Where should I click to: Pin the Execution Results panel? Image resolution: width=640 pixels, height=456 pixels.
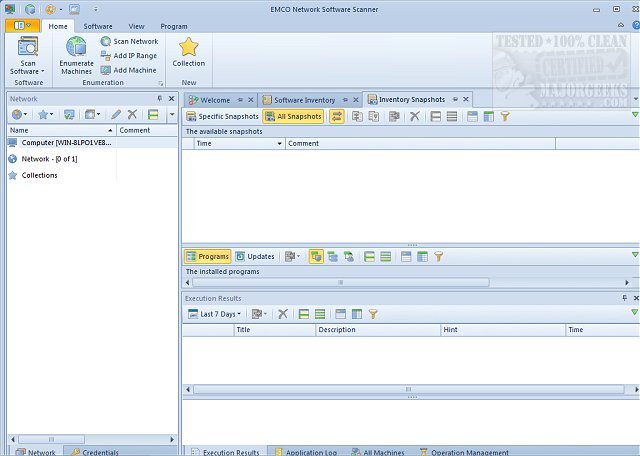coord(624,298)
